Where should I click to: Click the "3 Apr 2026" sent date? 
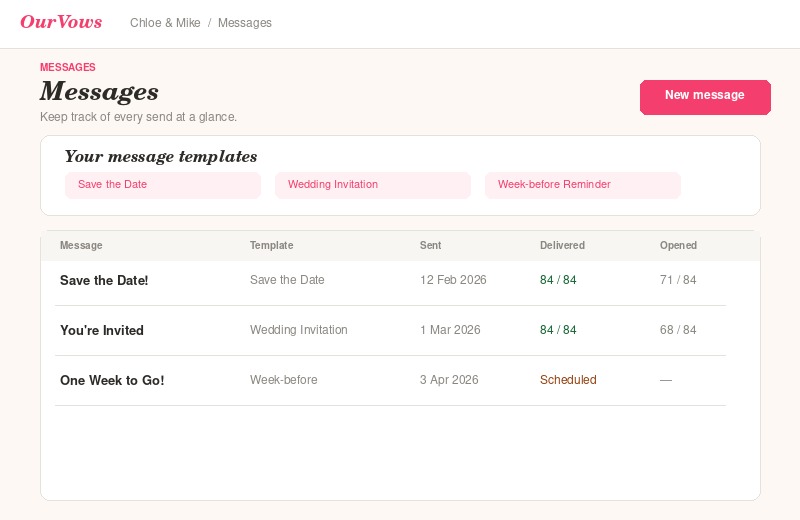(449, 380)
